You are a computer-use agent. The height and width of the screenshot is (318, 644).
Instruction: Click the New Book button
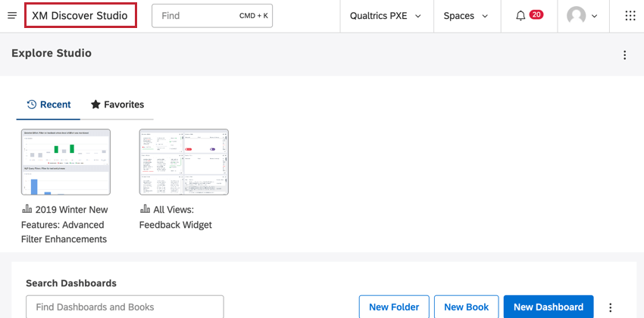tap(466, 307)
